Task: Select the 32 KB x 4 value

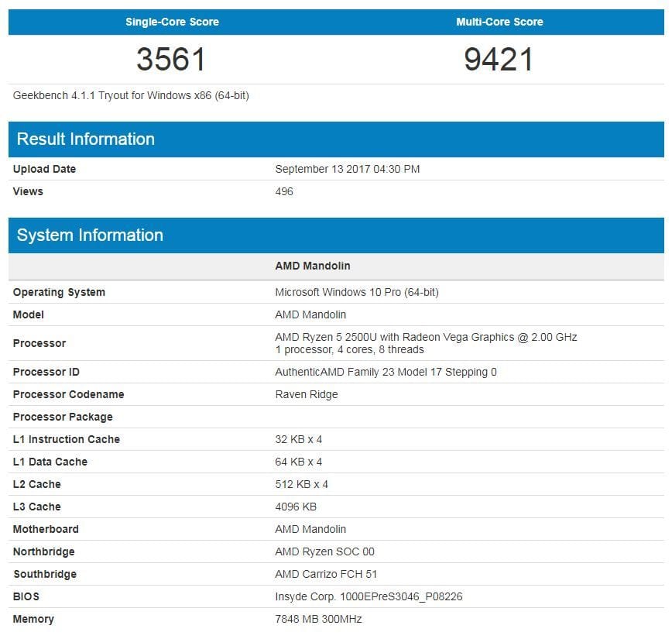Action: 298,439
